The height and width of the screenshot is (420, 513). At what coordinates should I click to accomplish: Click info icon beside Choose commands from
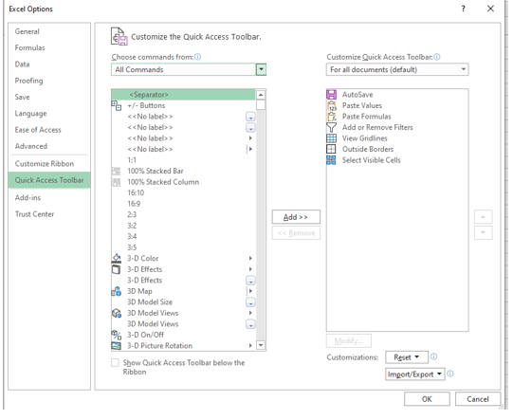coord(197,57)
